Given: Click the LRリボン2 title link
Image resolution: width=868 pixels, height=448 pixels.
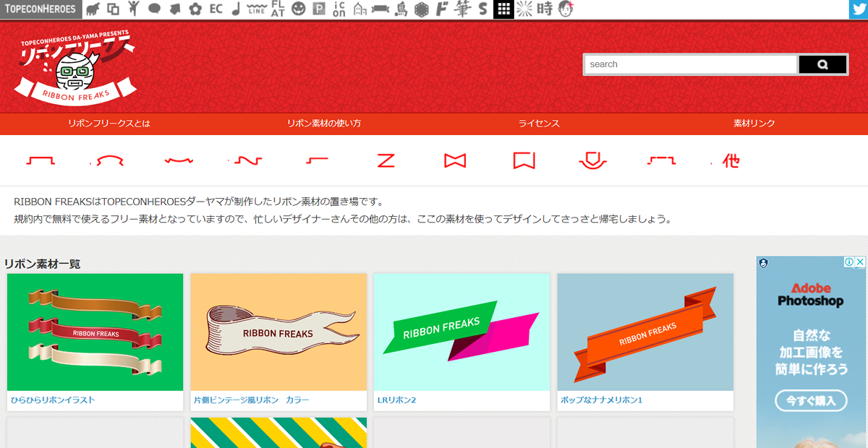Looking at the screenshot, I should tap(397, 400).
